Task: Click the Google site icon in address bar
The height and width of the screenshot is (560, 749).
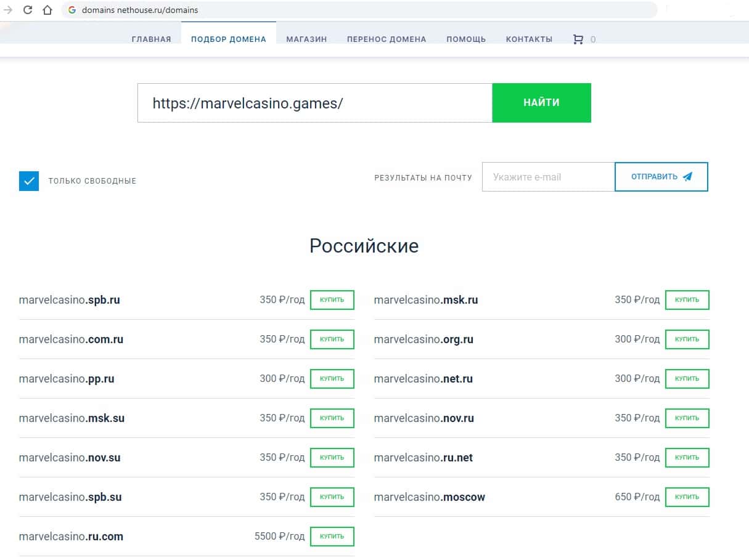Action: (x=72, y=10)
